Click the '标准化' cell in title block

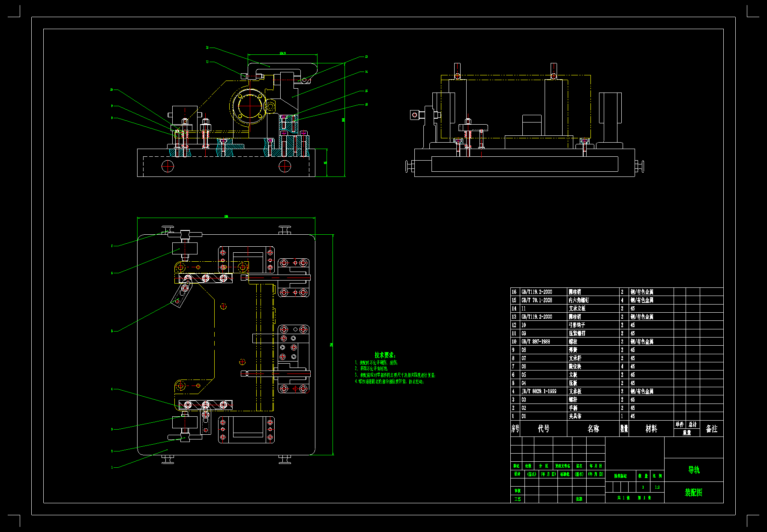click(x=565, y=474)
